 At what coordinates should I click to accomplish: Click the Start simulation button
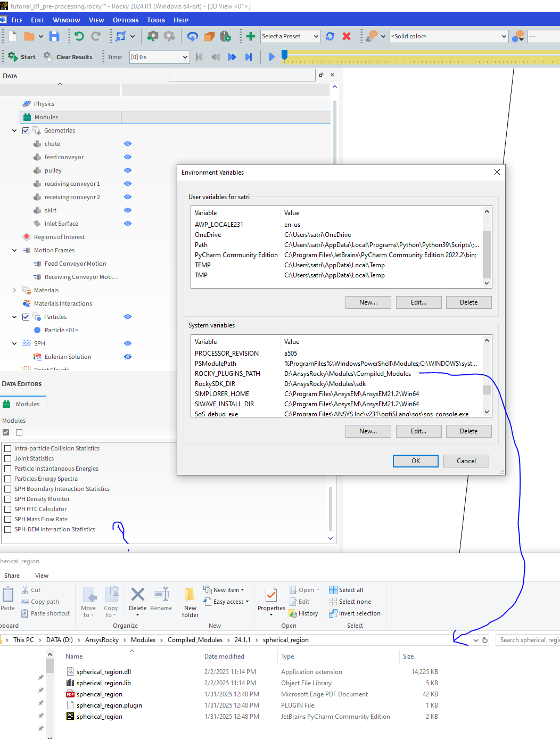point(22,56)
